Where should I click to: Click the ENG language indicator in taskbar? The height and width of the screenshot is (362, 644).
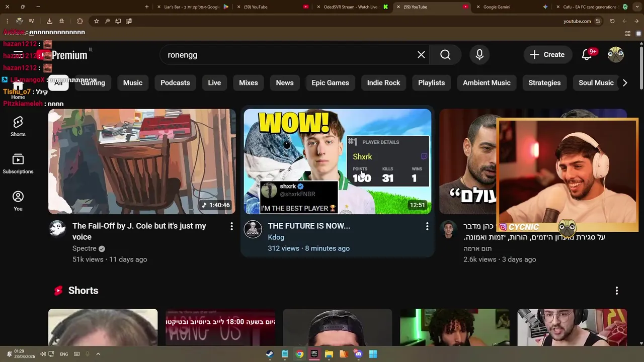point(64,354)
